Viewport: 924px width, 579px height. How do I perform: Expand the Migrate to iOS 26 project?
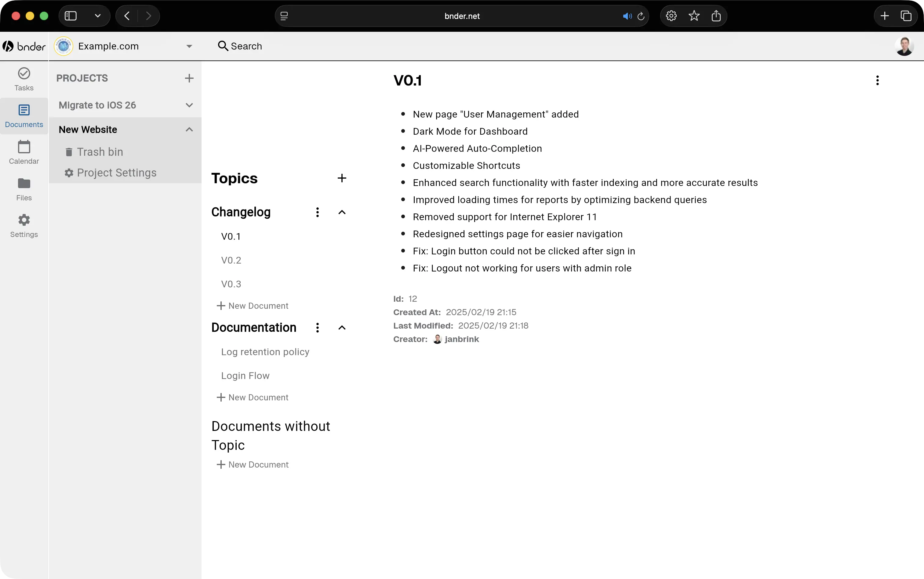[x=189, y=105]
